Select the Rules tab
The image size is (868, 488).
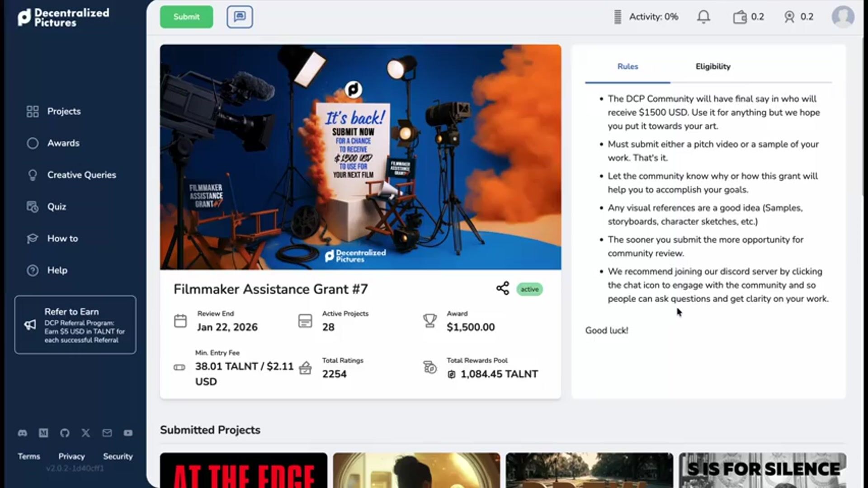coord(627,66)
